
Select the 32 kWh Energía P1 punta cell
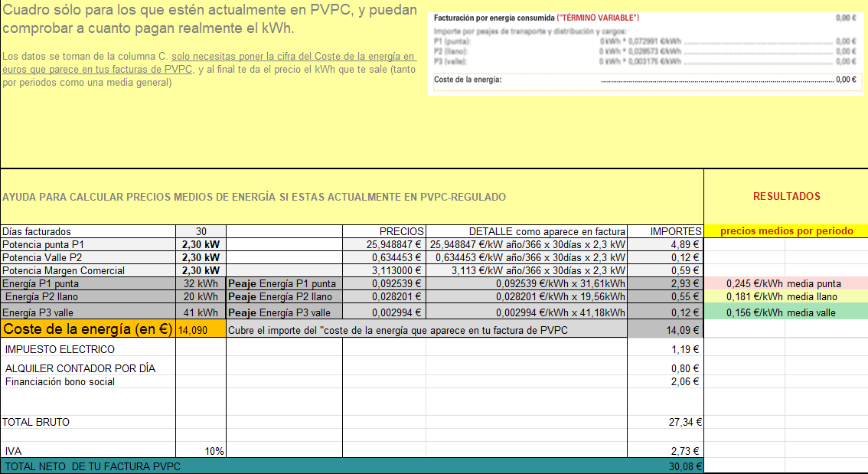click(x=201, y=283)
